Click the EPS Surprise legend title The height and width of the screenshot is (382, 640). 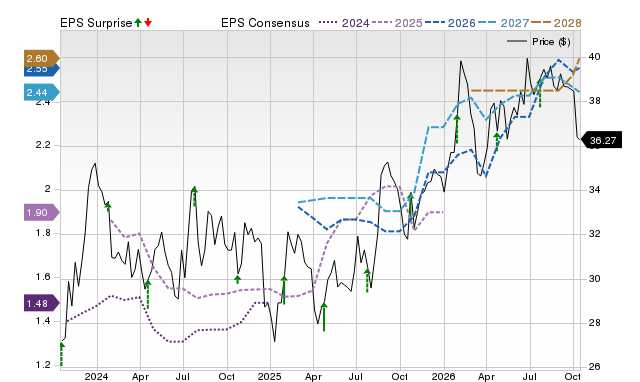click(96, 23)
